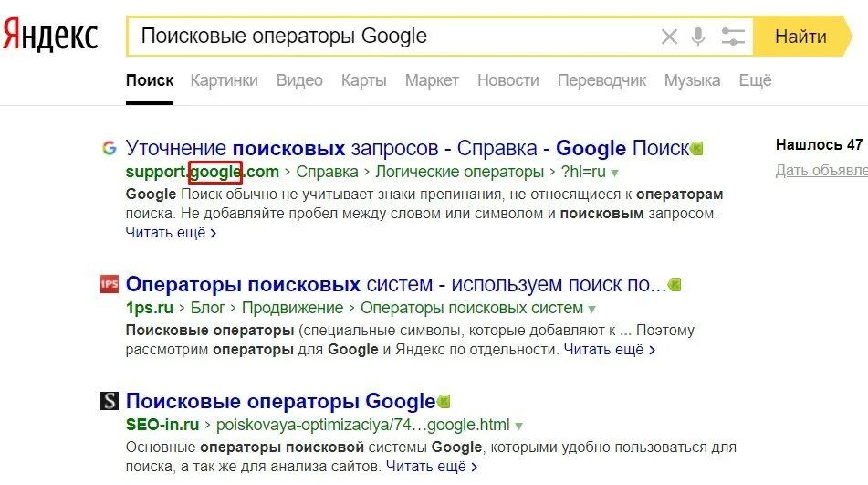Viewport: 868px width, 485px height.
Task: Open the Ещё menu
Action: point(755,80)
